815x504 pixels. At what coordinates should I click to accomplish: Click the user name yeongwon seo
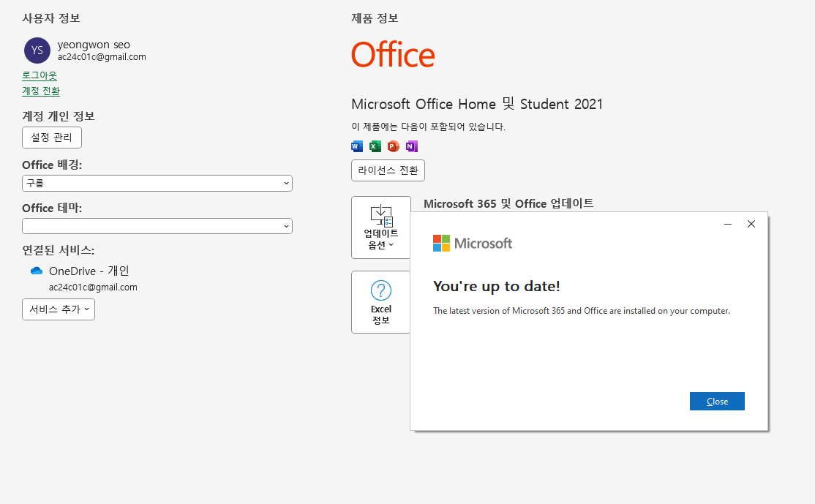[94, 45]
